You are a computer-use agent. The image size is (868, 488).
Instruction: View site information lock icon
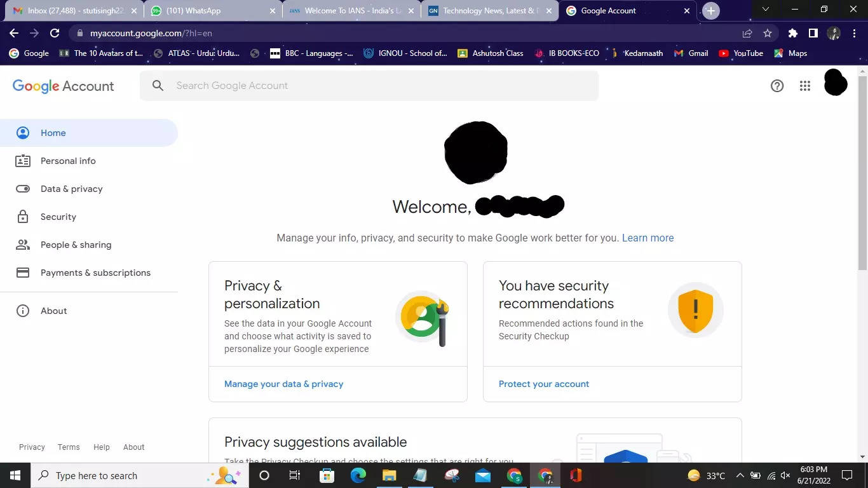click(79, 33)
